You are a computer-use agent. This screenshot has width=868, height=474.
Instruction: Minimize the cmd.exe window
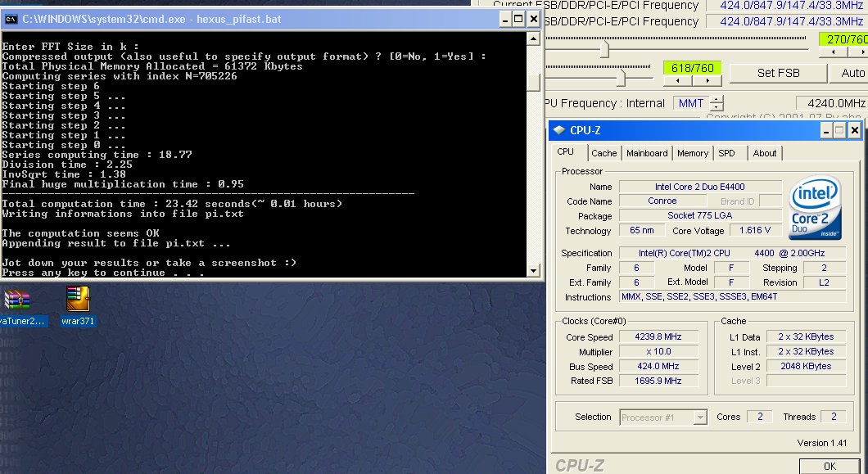505,20
